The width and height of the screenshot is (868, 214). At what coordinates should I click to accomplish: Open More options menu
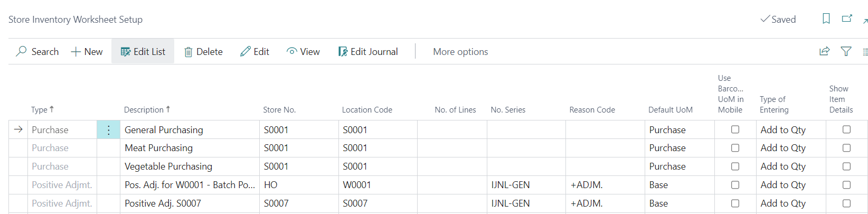(x=460, y=52)
